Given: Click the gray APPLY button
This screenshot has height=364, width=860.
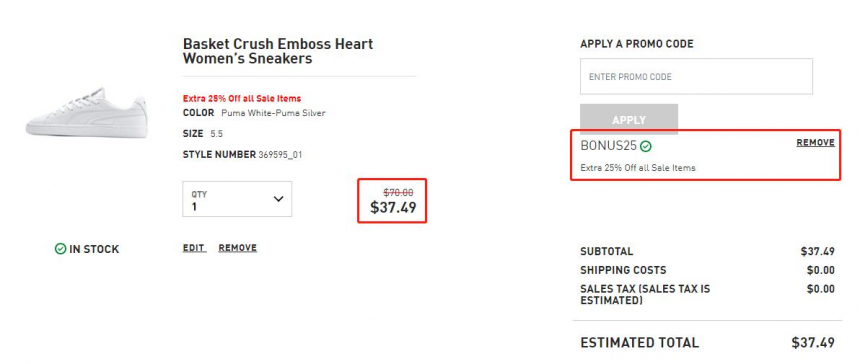Looking at the screenshot, I should (x=629, y=118).
